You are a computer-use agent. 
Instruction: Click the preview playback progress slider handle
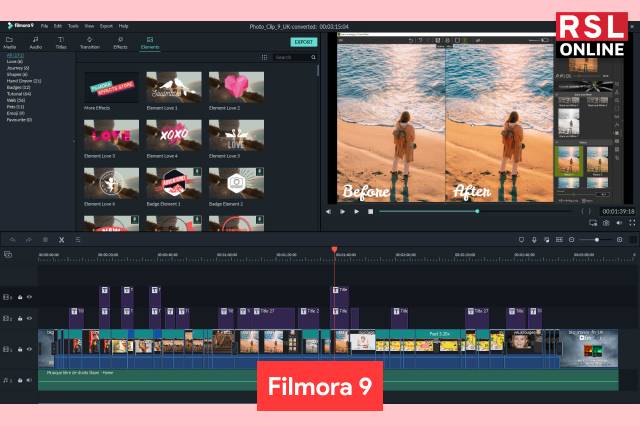(x=477, y=211)
